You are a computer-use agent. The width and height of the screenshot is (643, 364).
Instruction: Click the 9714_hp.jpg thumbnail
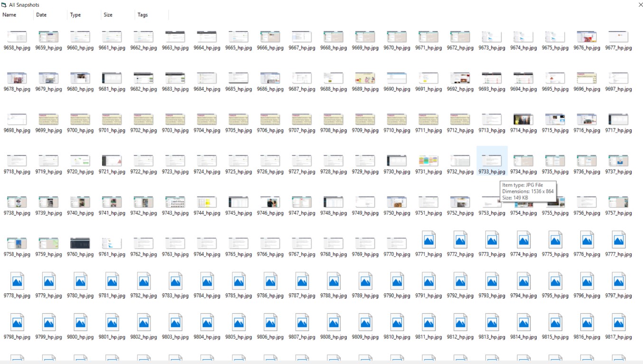click(523, 119)
